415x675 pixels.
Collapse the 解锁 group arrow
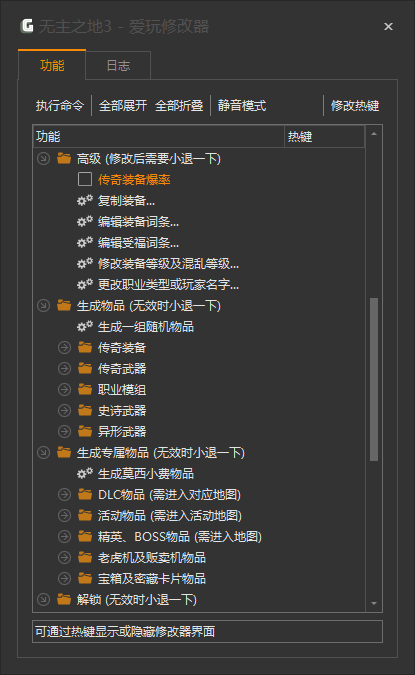point(43,599)
